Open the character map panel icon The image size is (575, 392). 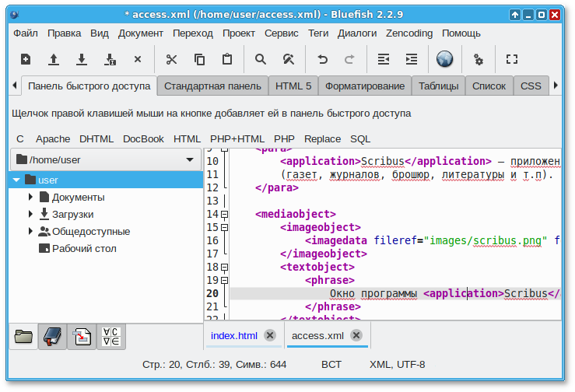pyautogui.click(x=110, y=337)
